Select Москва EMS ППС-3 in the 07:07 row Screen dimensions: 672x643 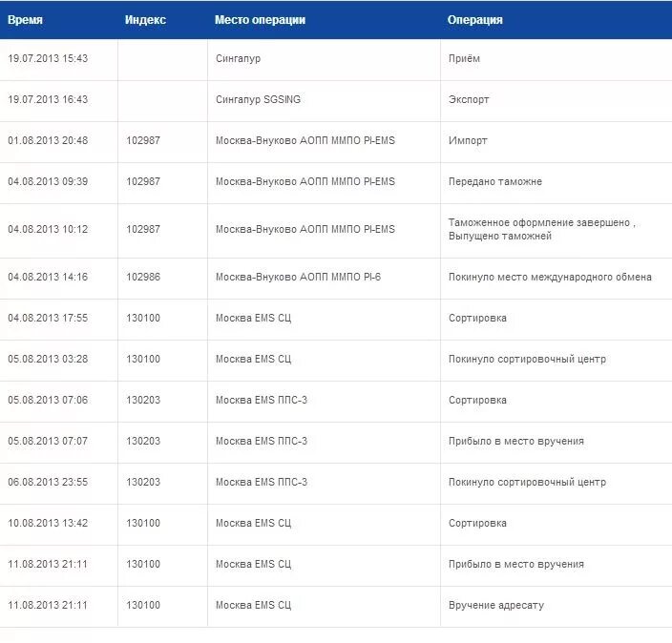262,442
